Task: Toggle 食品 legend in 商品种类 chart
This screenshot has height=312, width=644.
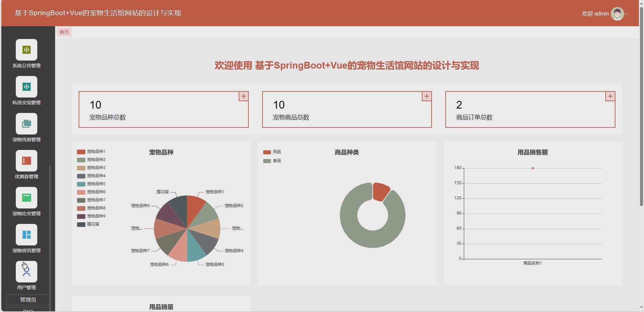Action: 272,161
